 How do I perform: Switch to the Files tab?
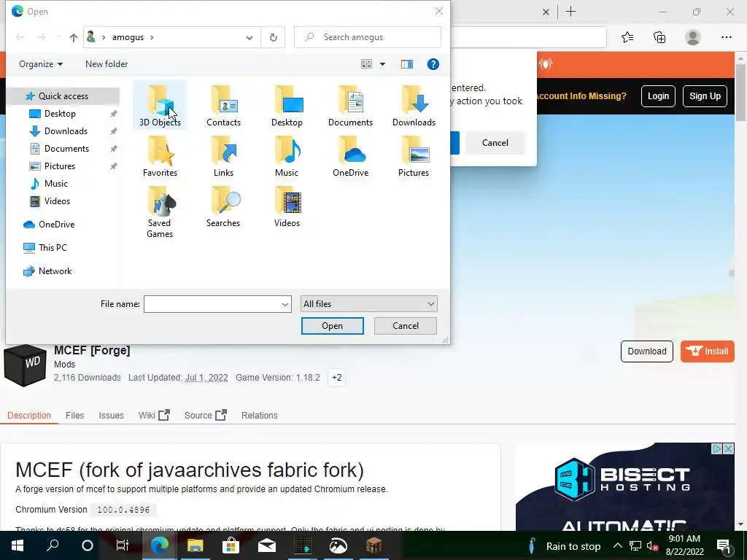75,415
